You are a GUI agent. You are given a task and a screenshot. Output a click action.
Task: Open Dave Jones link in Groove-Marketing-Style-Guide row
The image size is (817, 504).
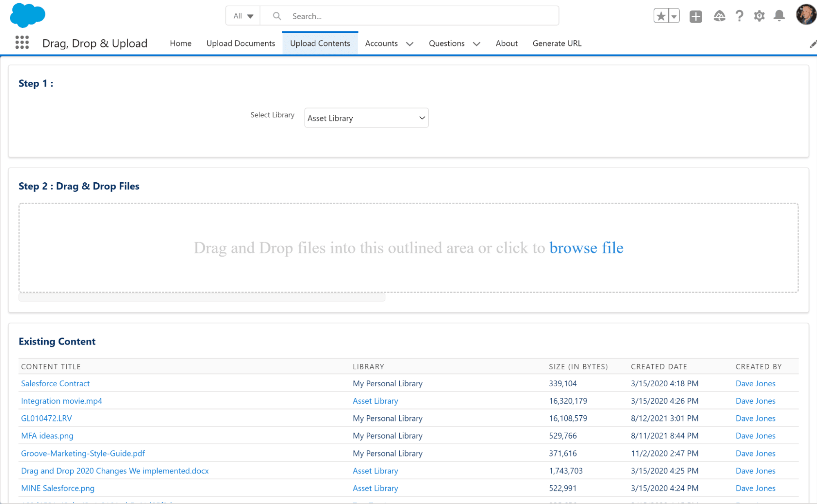pyautogui.click(x=755, y=453)
